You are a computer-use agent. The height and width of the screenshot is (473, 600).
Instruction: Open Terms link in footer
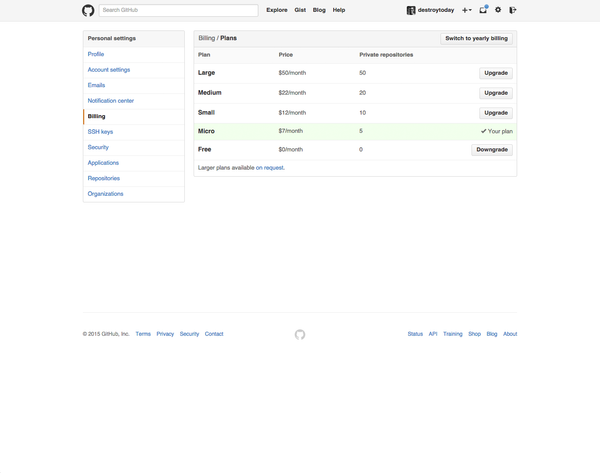click(x=143, y=334)
